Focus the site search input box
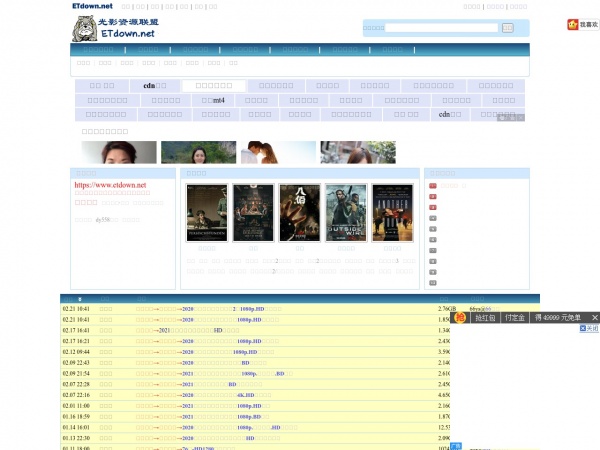This screenshot has width=600, height=450. (442, 28)
